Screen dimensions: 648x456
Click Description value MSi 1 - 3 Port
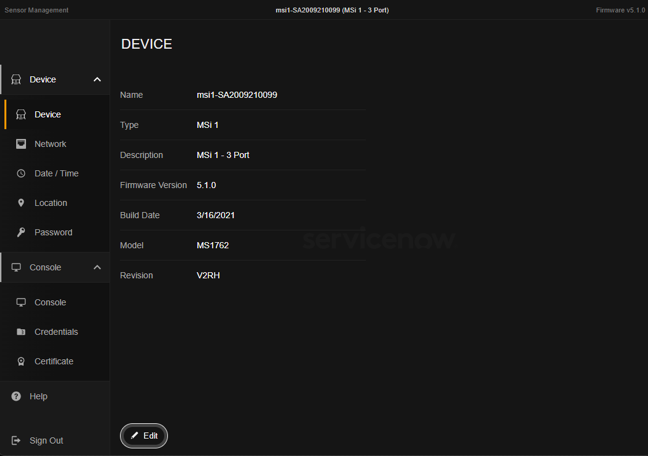point(223,155)
